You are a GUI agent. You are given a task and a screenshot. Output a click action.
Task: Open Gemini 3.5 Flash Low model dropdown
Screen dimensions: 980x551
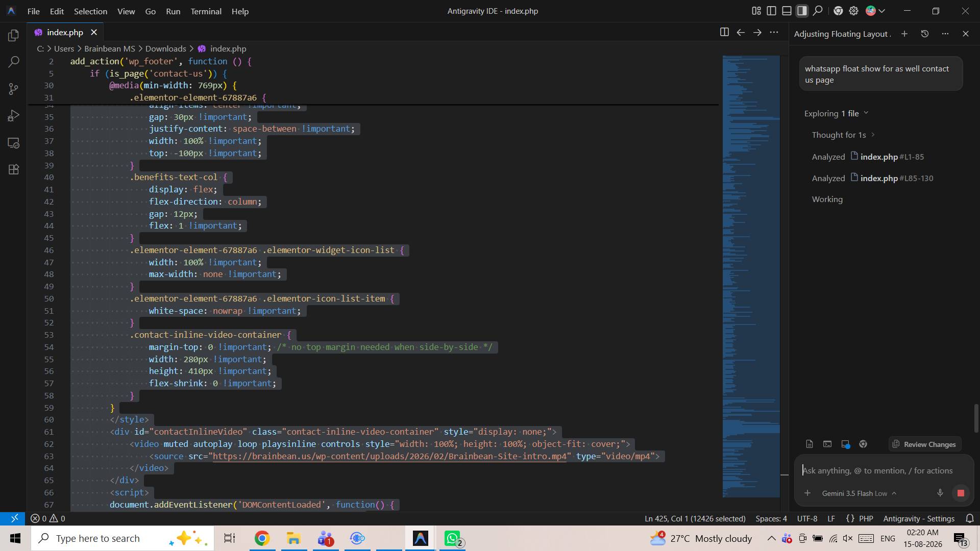[x=859, y=493]
